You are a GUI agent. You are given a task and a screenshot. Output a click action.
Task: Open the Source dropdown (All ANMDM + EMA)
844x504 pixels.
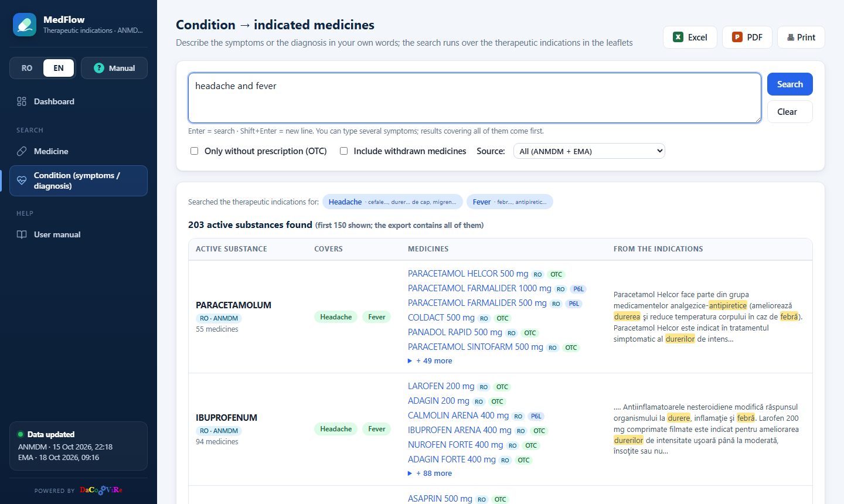point(589,151)
